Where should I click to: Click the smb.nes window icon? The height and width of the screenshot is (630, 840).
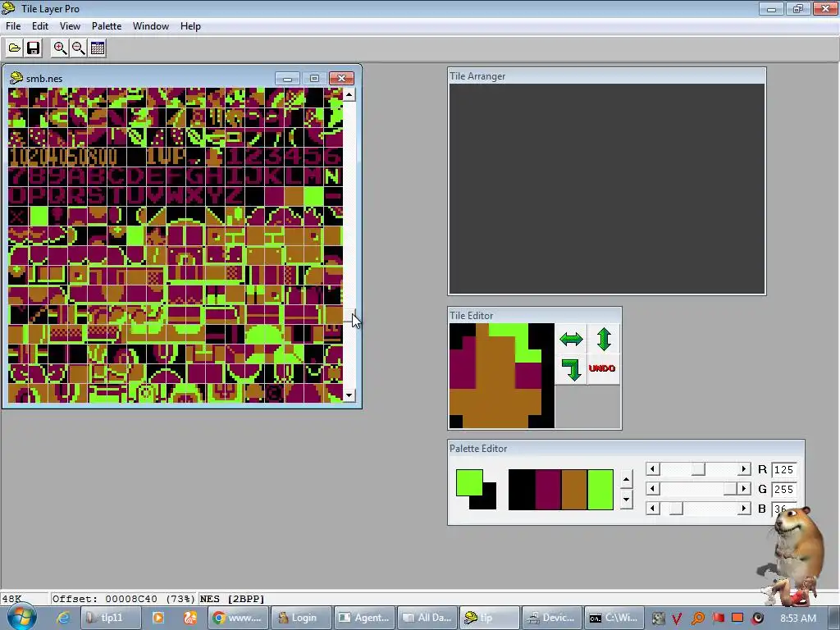[x=16, y=78]
